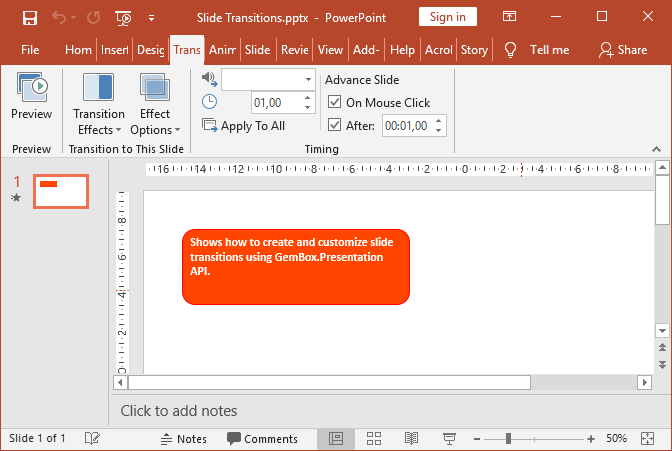This screenshot has width=672, height=451.
Task: Open Customize Quick Access Toolbar dropdown
Action: point(151,17)
